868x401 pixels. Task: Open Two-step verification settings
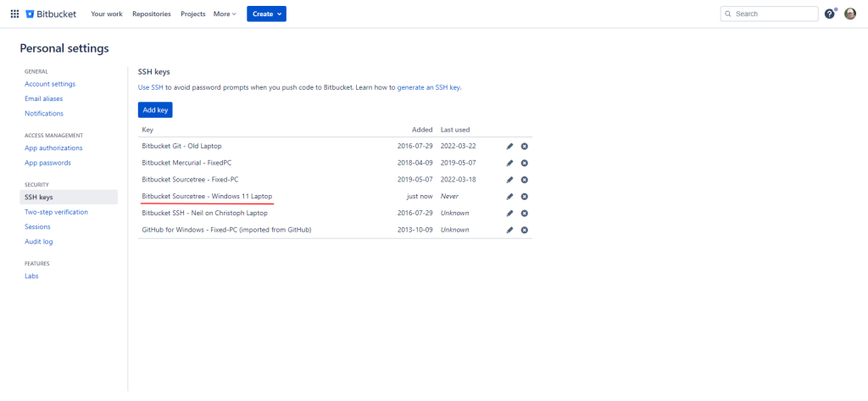(x=56, y=212)
